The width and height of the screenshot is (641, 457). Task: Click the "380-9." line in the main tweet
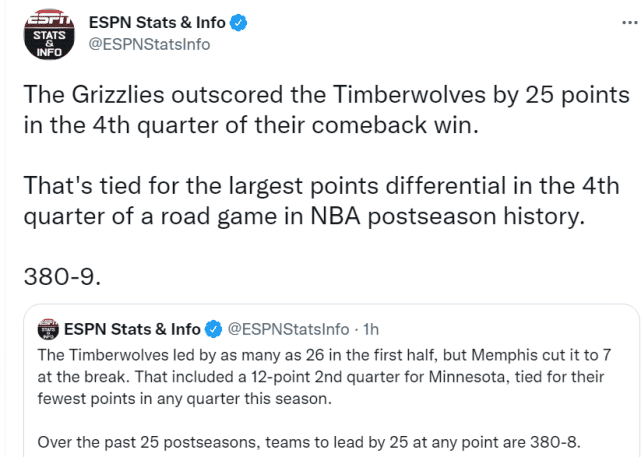pos(56,273)
